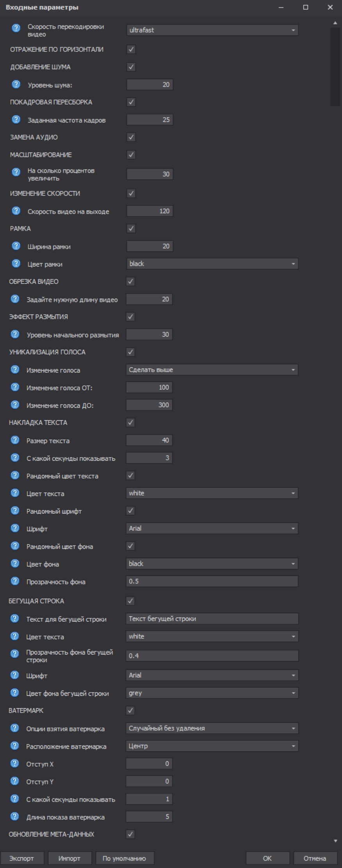Click the Экспорт button
Screen dimensions: 342x868
22,855
